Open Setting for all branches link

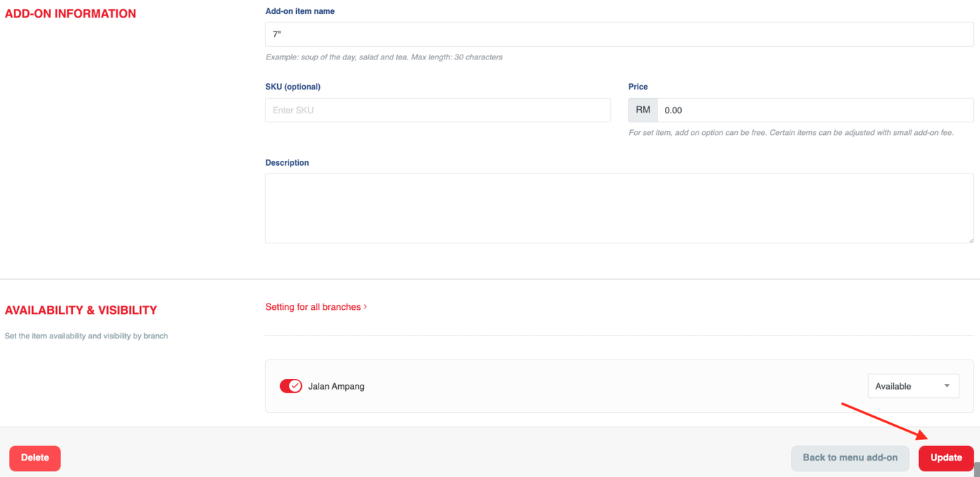[313, 307]
